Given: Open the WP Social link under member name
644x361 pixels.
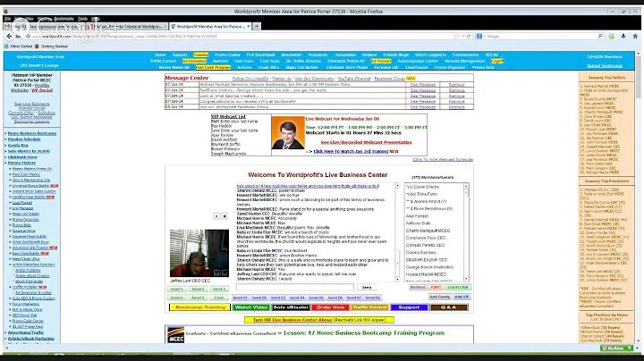Looking at the screenshot, I should tap(42, 90).
